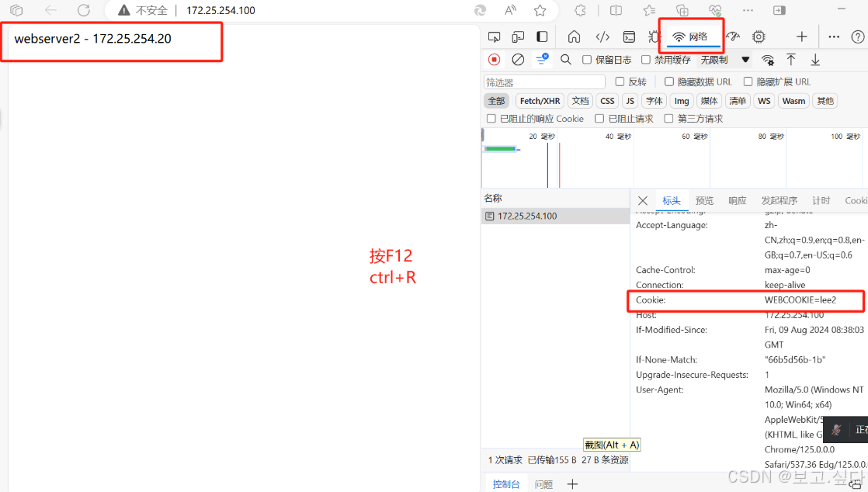Import HAR file with up arrow
Viewport: 868px width, 492px height.
pos(791,59)
